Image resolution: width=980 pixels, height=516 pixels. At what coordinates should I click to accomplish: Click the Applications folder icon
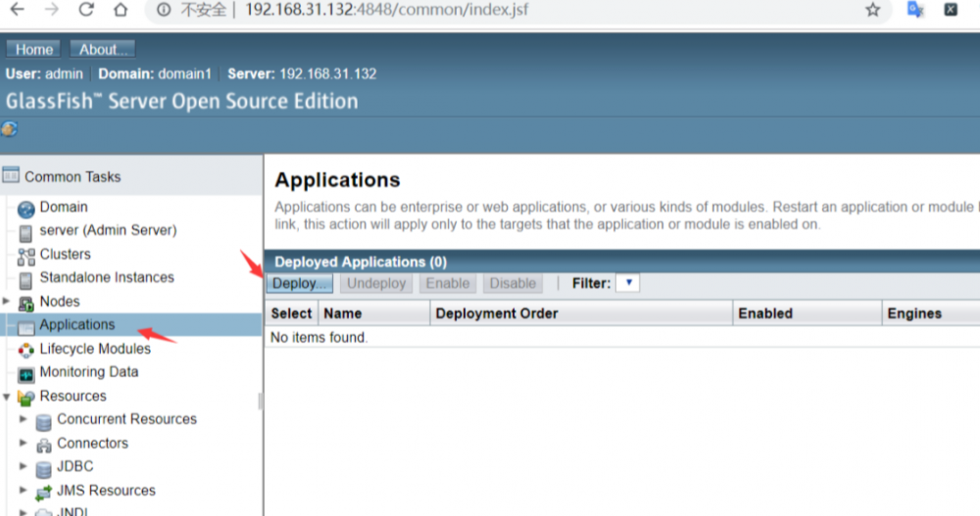click(x=26, y=327)
